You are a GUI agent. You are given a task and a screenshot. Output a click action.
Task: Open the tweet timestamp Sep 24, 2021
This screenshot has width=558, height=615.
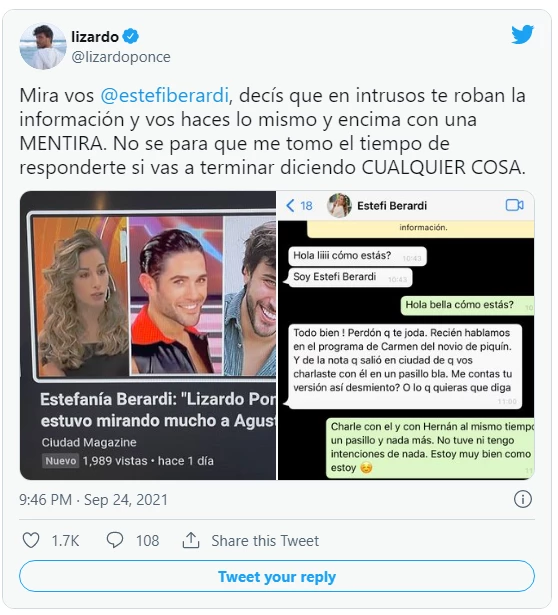[x=126, y=500]
